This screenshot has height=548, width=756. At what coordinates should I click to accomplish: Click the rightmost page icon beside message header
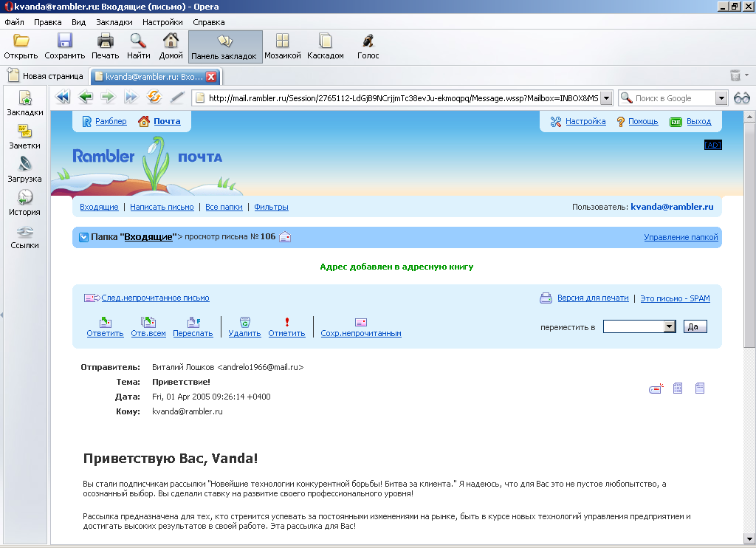coord(700,388)
